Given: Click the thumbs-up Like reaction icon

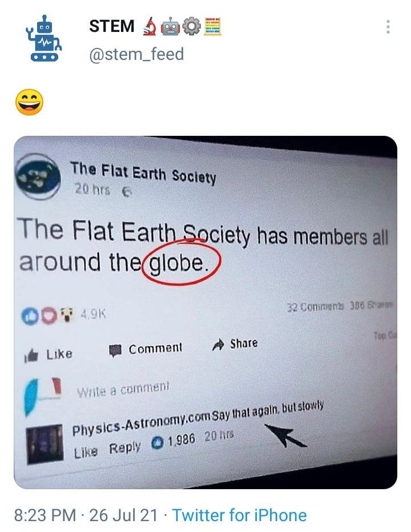Looking at the screenshot, I should [30, 316].
